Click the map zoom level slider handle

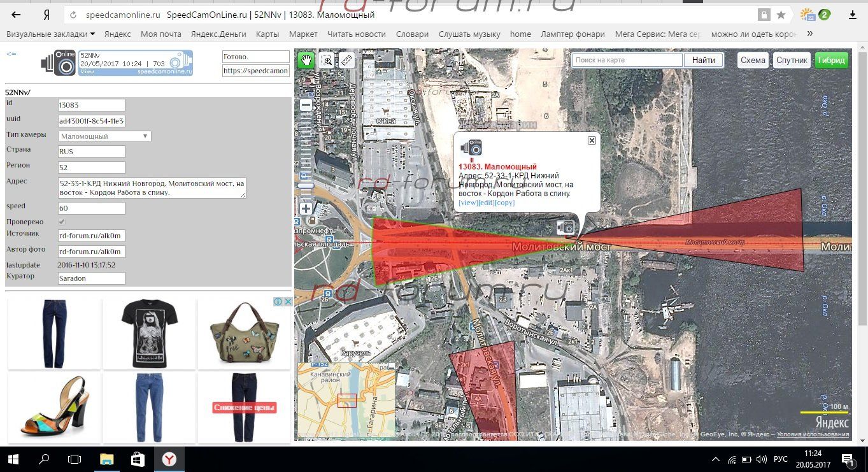[306, 185]
